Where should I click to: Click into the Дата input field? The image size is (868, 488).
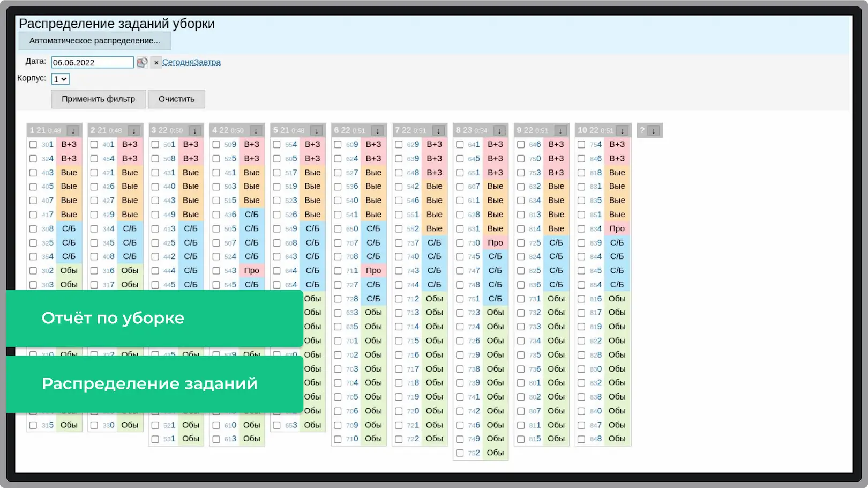[x=92, y=63]
